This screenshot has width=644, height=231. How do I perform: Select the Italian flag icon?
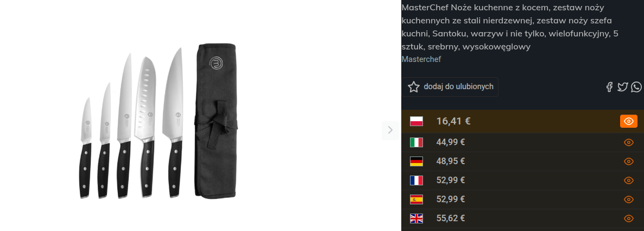[x=416, y=142]
